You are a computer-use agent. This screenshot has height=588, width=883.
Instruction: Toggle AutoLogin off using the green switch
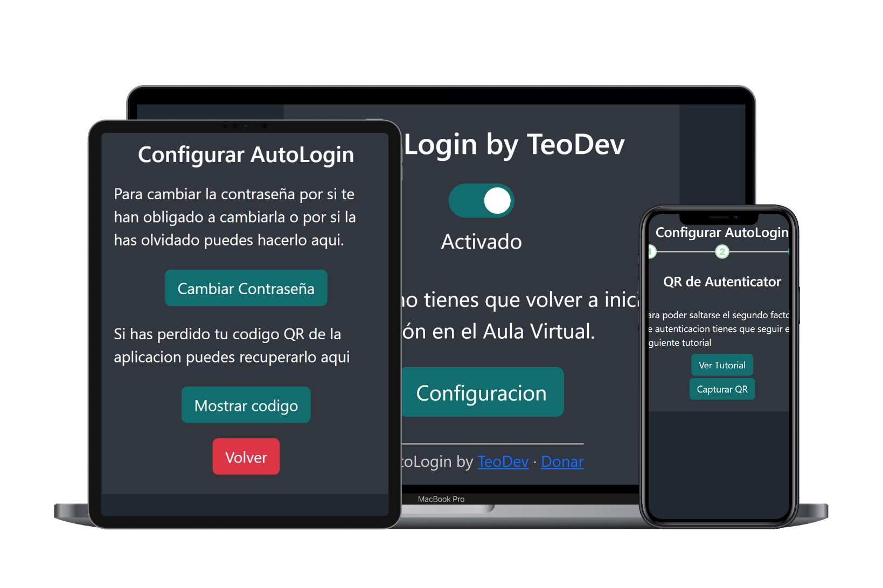(481, 200)
